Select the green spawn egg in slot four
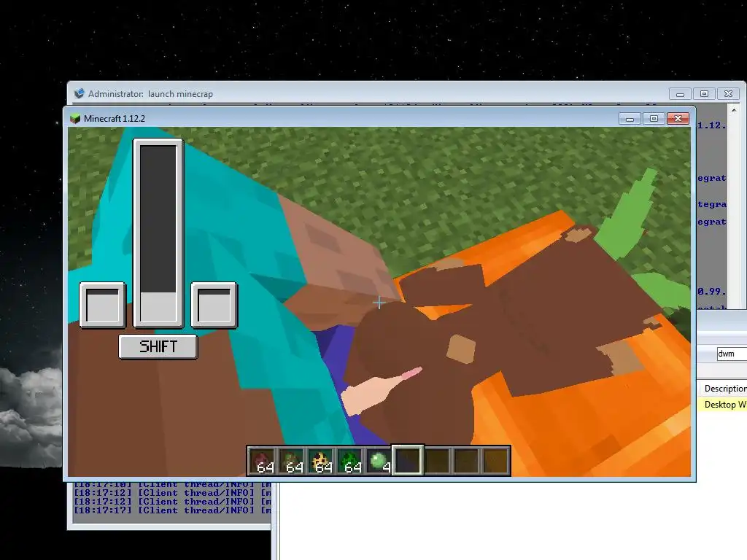 pyautogui.click(x=349, y=461)
